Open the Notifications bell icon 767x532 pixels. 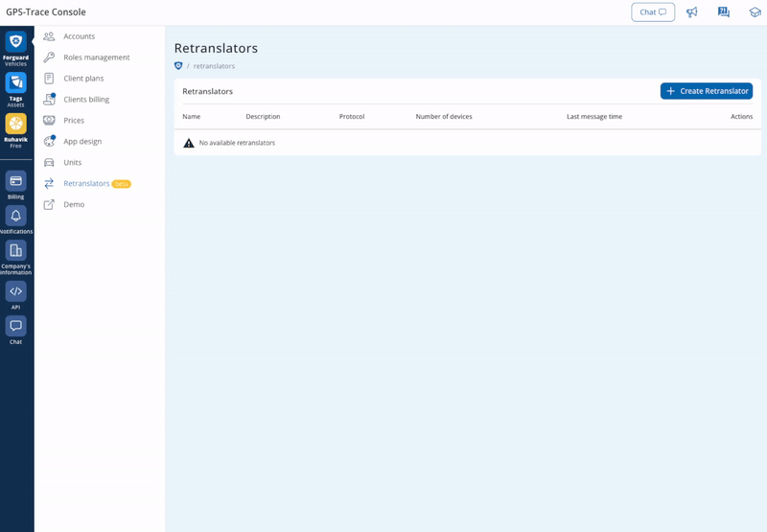coord(15,216)
